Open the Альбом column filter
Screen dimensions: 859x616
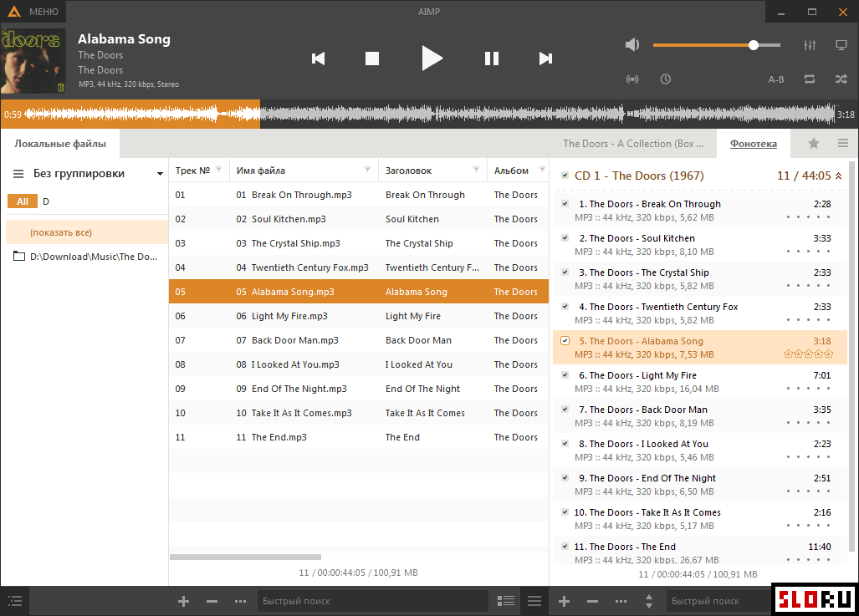pos(542,170)
